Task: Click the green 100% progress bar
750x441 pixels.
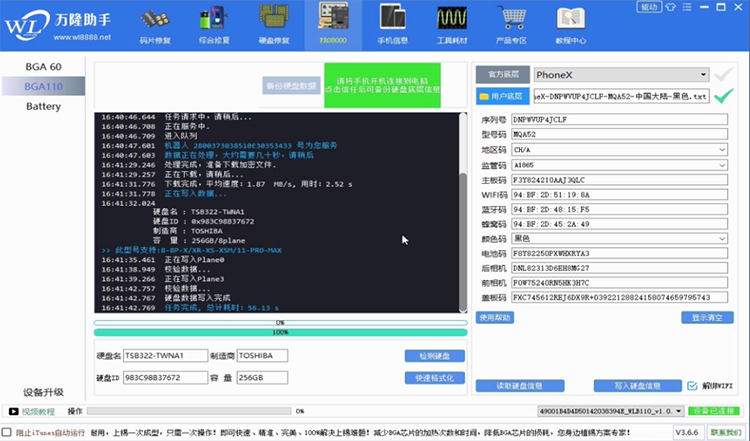Action: (x=280, y=332)
